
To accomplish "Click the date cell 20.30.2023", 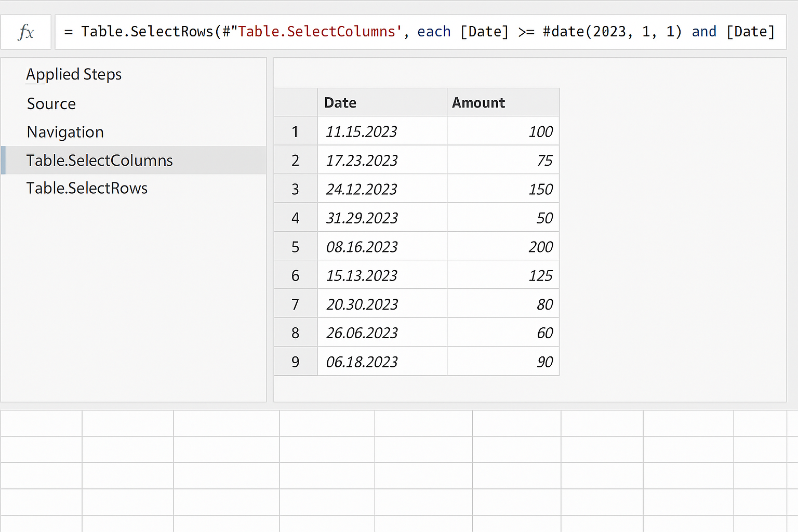I will click(x=382, y=303).
